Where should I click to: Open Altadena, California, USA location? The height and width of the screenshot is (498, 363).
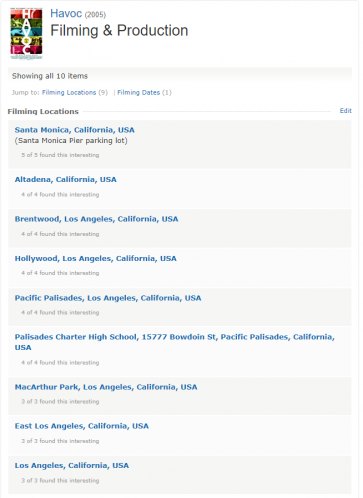pyautogui.click(x=66, y=179)
